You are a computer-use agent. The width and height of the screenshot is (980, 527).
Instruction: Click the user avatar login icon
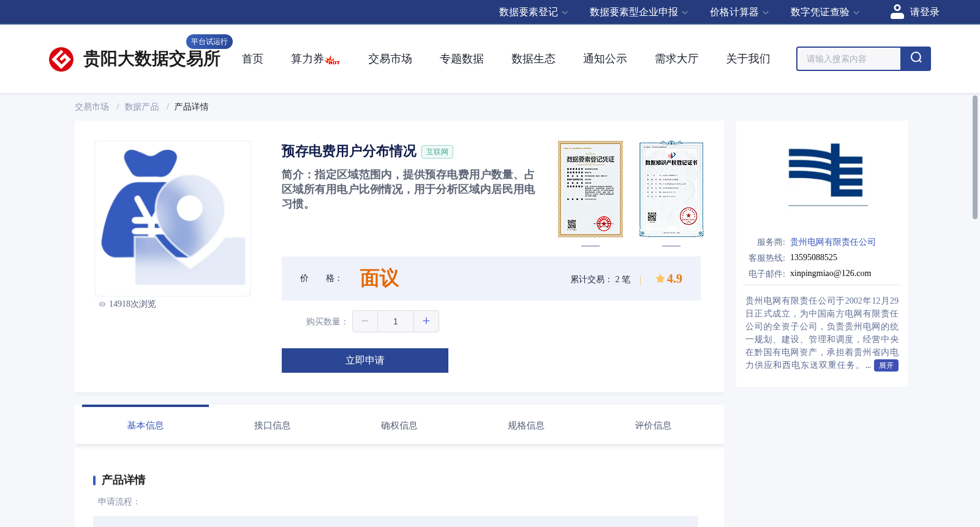click(x=897, y=12)
